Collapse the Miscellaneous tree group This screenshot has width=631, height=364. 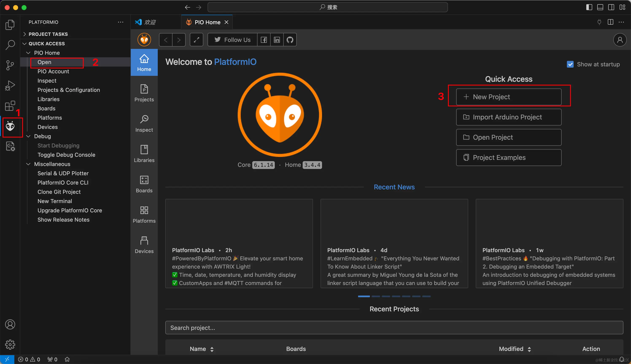coord(28,164)
